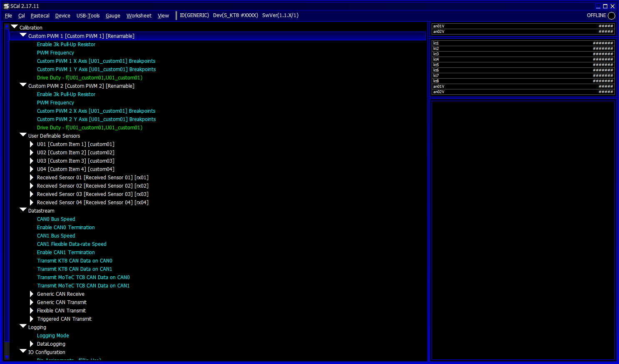Image resolution: width=619 pixels, height=364 pixels.
Task: Expand U01 Custom Item 1
Action: (x=32, y=144)
